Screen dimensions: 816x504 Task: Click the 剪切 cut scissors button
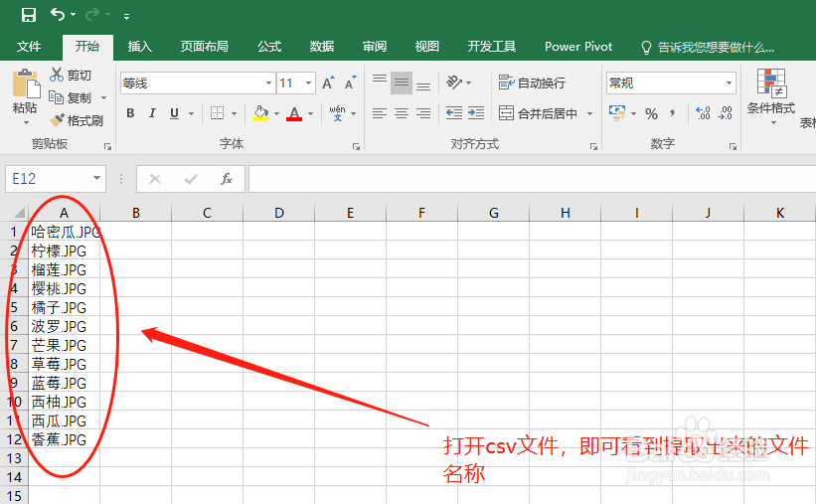tap(71, 75)
